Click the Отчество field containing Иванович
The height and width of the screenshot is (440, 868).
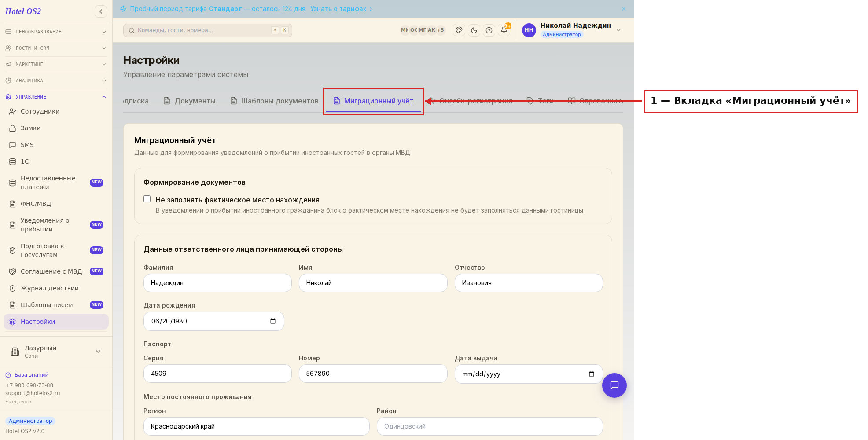pos(529,283)
